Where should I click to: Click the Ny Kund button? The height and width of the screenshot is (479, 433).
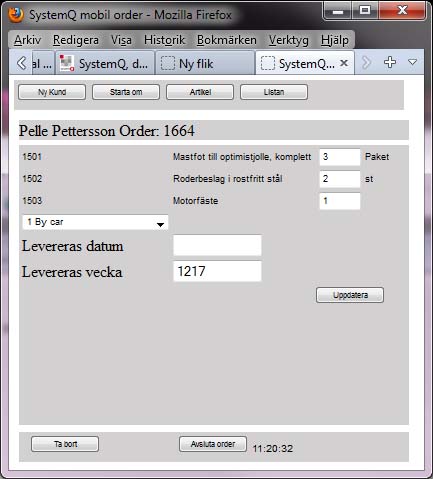coord(52,92)
